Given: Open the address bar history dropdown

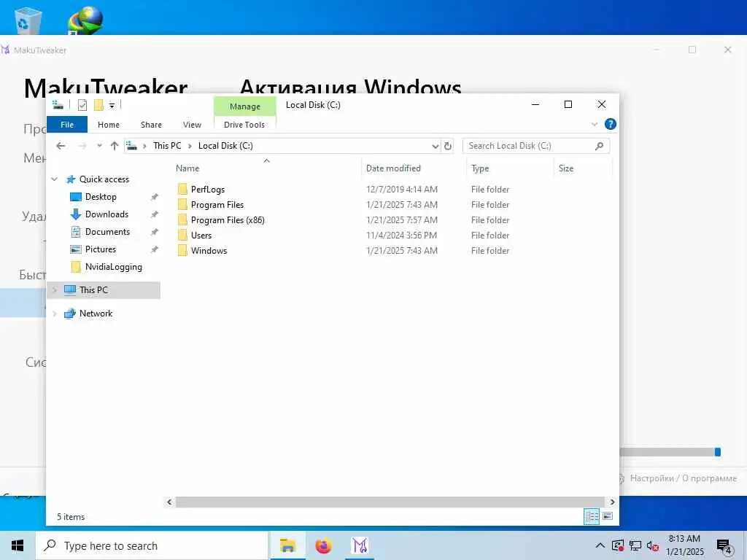Looking at the screenshot, I should point(435,146).
